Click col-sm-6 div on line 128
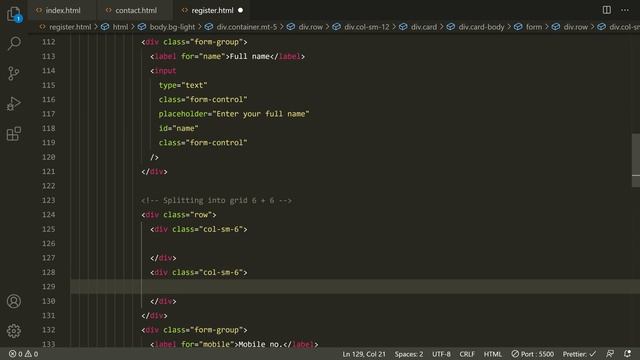 click(x=199, y=272)
